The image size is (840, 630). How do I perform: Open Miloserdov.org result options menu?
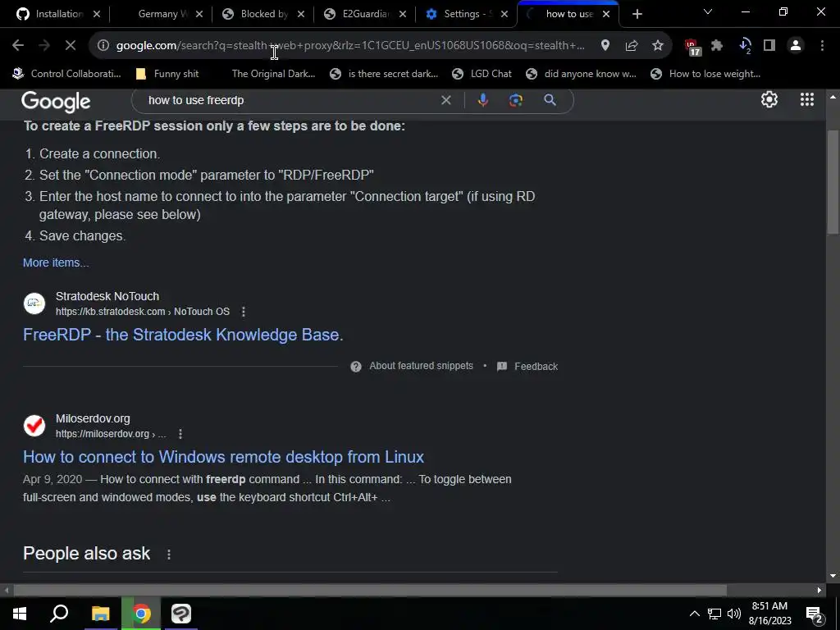pyautogui.click(x=180, y=434)
